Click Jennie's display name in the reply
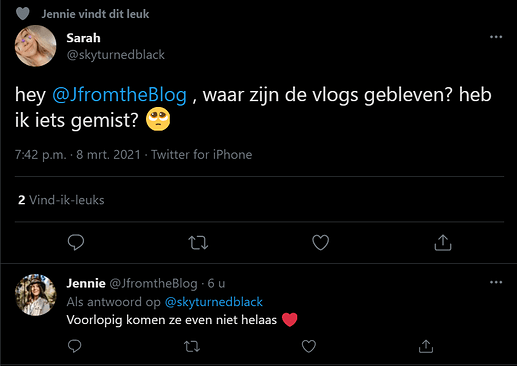 (x=86, y=283)
